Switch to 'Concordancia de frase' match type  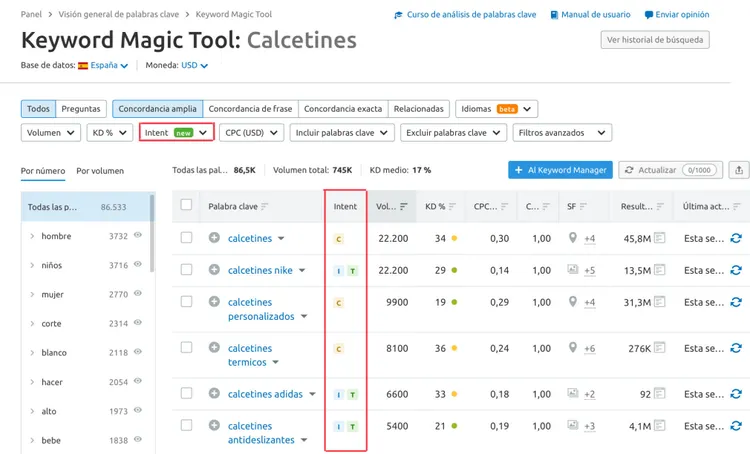250,109
